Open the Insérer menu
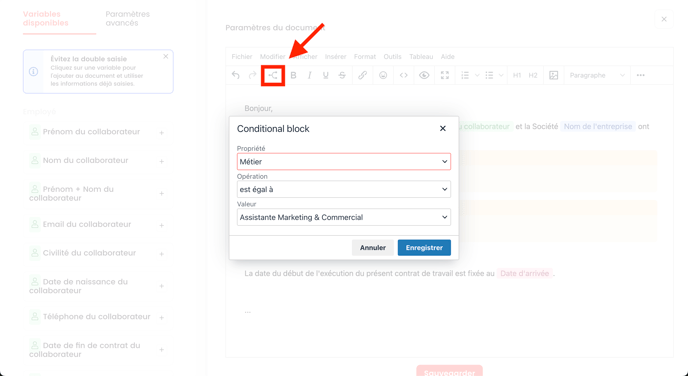Viewport: 688px width, 376px height. (335, 57)
